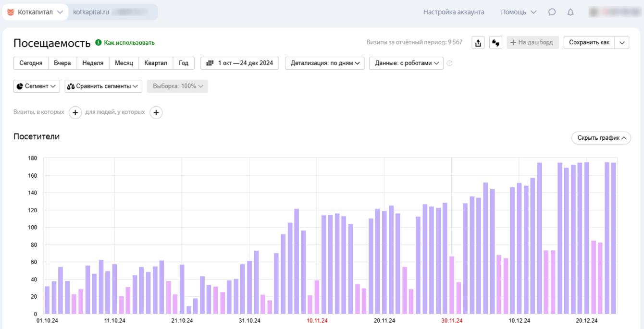This screenshot has height=329, width=644.
Task: Click the plus icon after 'Визиты, в которых'
Action: tap(75, 112)
